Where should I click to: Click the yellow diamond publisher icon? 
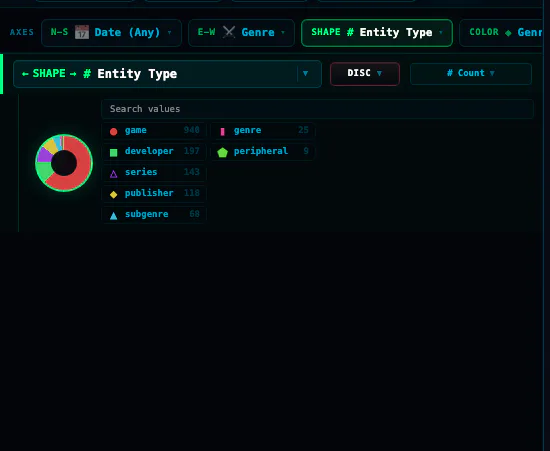113,195
